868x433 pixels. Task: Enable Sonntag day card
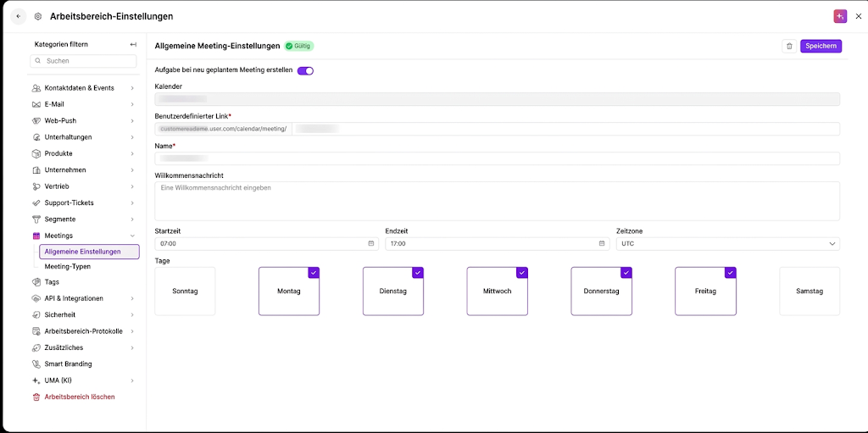(185, 291)
